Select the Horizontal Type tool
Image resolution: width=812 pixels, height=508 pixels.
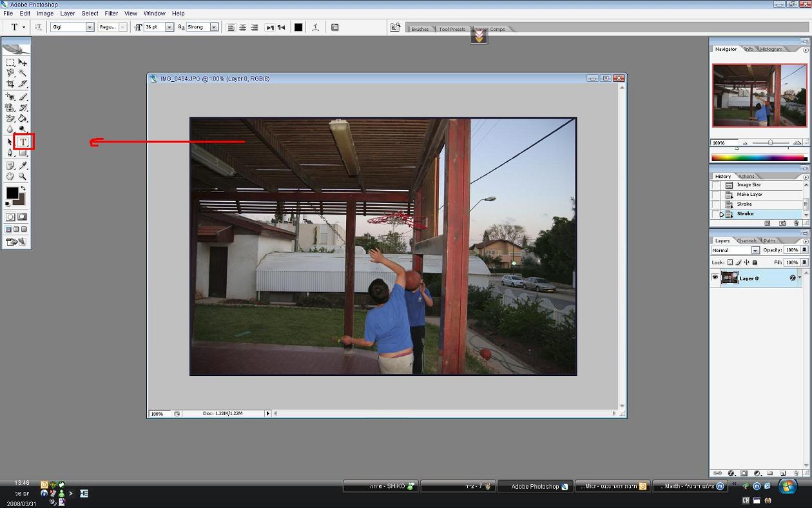[23, 142]
